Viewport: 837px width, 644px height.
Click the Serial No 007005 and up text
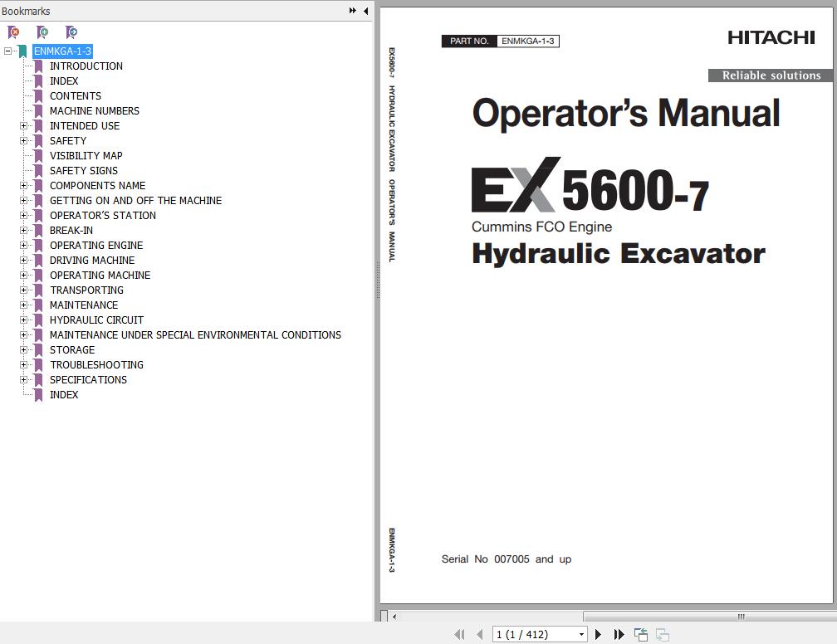(x=506, y=559)
